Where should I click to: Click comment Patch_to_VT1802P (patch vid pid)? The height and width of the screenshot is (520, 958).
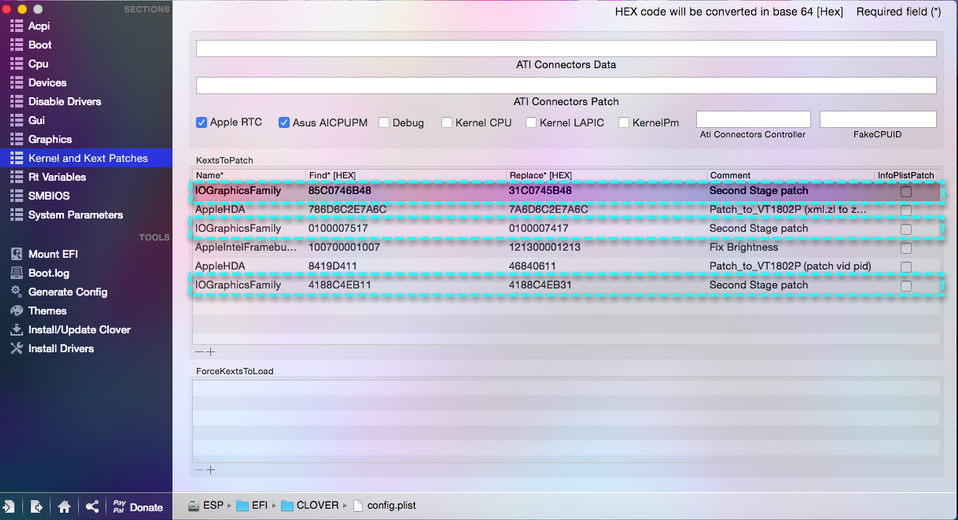[x=790, y=266]
